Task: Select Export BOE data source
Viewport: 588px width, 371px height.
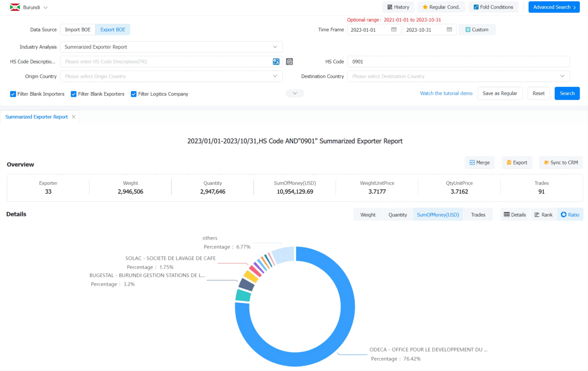Action: [113, 29]
